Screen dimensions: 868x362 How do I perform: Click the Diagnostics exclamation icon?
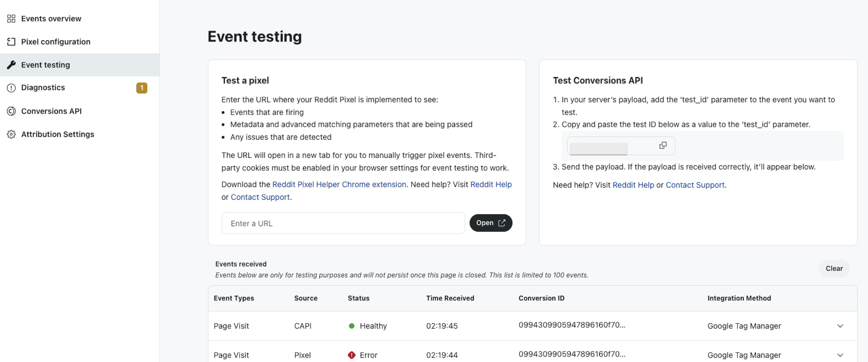click(11, 88)
